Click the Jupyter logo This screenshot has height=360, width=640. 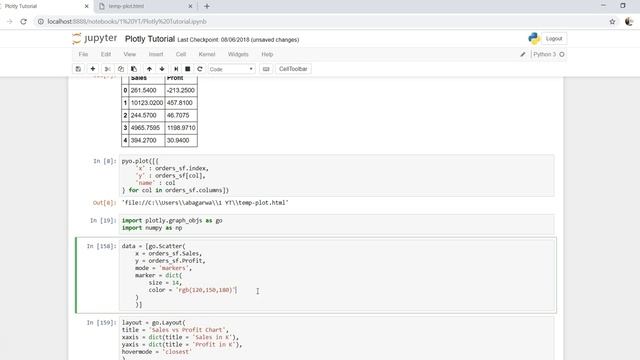coord(95,38)
